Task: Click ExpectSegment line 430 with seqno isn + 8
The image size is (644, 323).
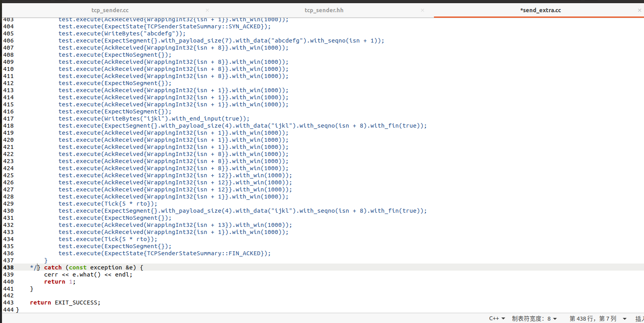Action: click(x=242, y=211)
